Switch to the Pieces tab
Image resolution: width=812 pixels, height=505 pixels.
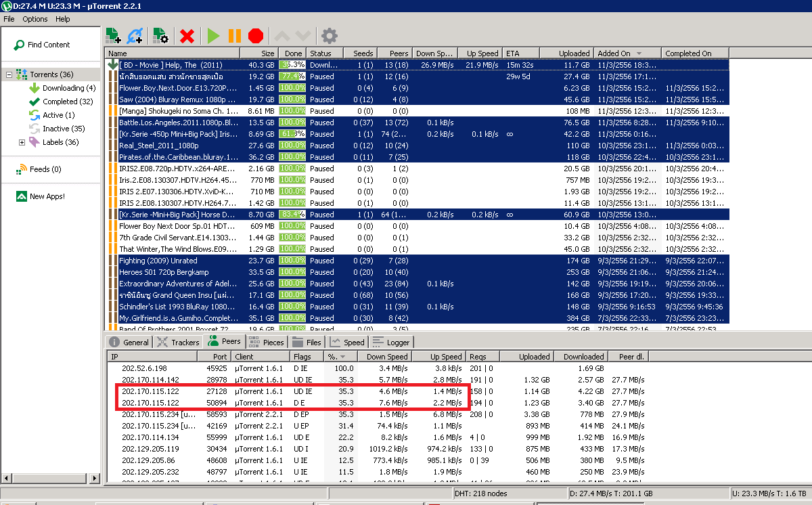pyautogui.click(x=266, y=342)
